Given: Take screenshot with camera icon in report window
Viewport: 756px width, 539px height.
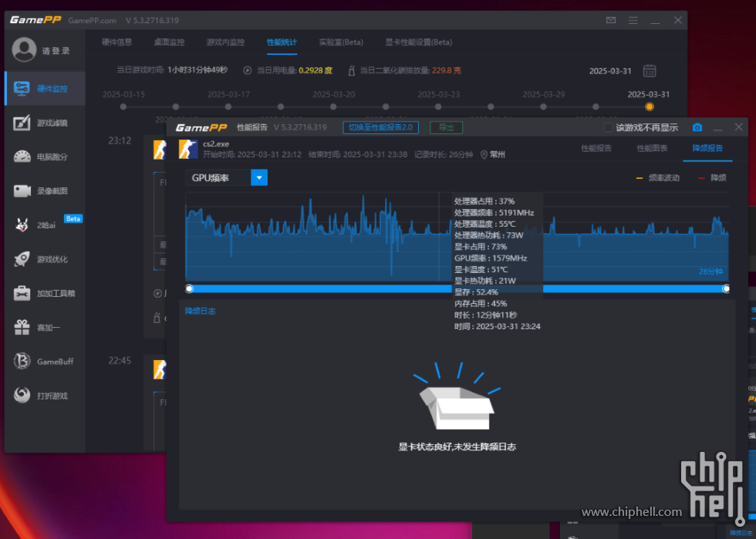Looking at the screenshot, I should (x=697, y=127).
